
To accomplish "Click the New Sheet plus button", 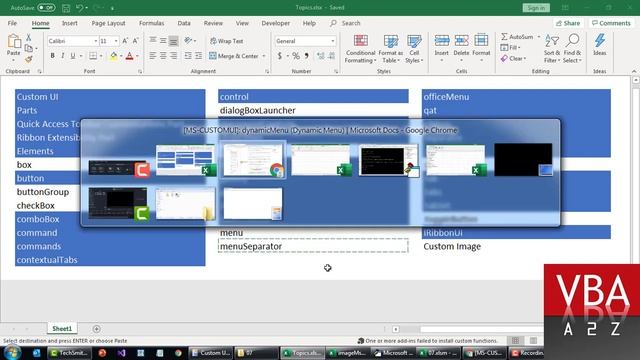I will 97,329.
